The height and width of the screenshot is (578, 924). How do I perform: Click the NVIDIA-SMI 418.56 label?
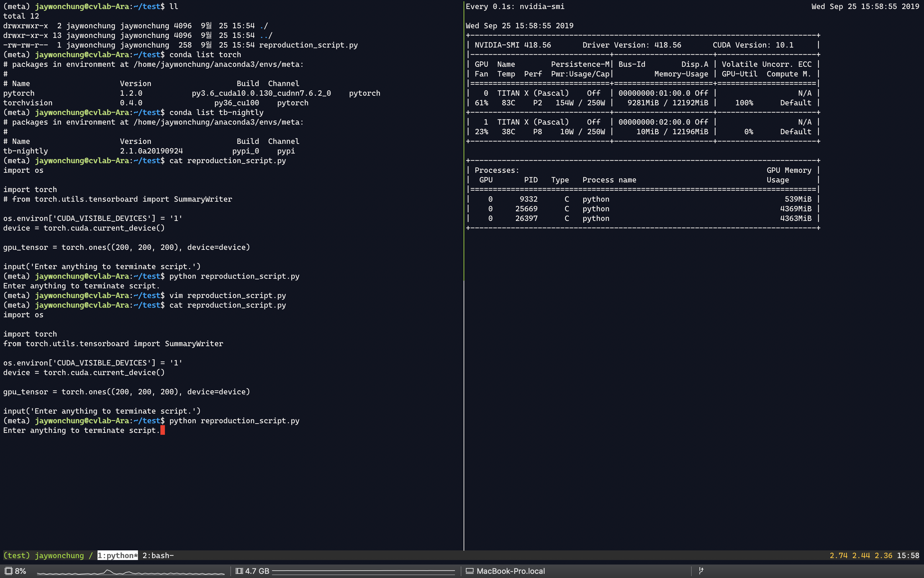click(513, 45)
